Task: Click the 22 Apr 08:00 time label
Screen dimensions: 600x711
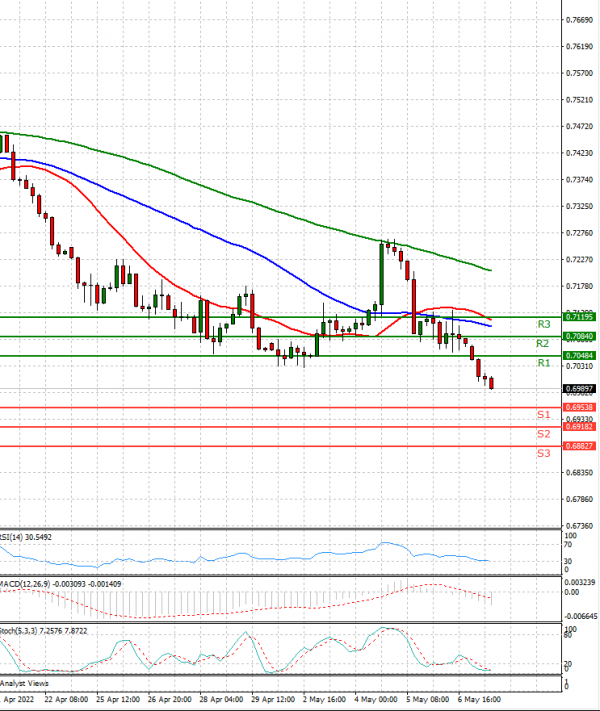Action: [x=66, y=699]
